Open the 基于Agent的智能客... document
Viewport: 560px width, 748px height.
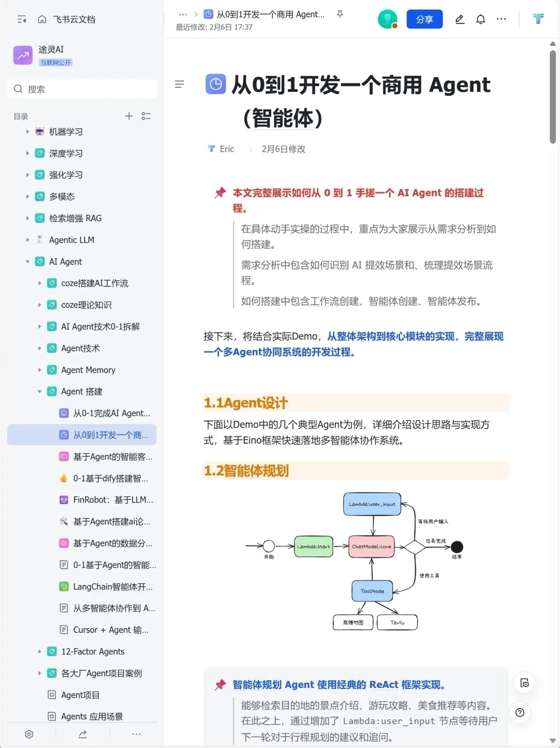click(113, 457)
